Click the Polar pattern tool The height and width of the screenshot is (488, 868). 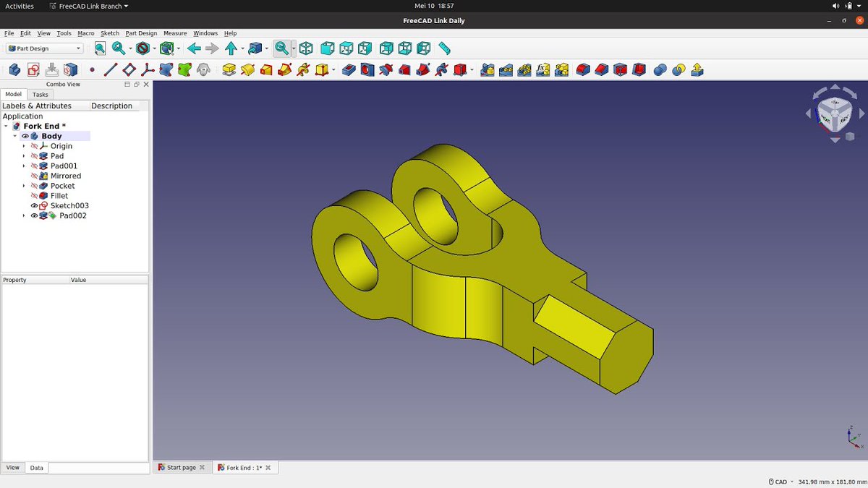(524, 69)
